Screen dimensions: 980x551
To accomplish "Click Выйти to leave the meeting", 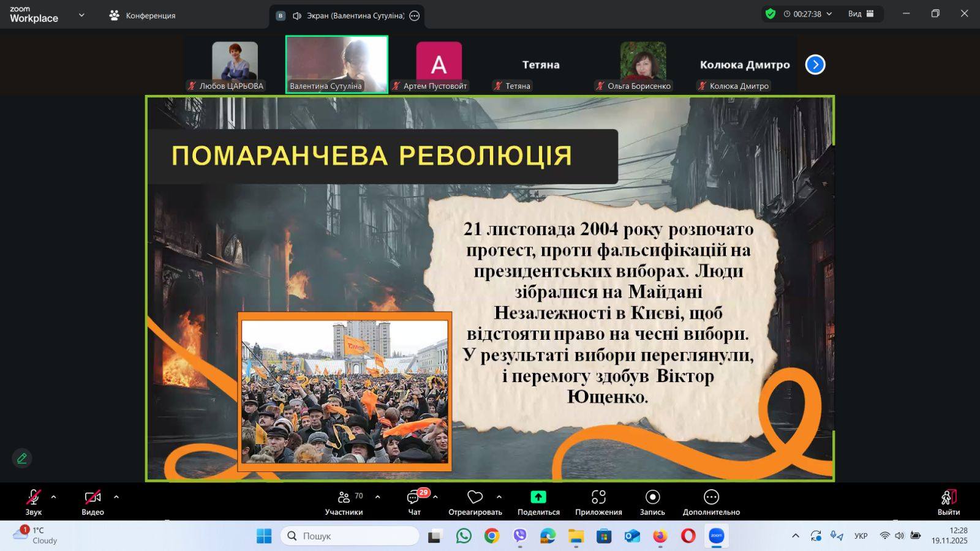I will [948, 502].
